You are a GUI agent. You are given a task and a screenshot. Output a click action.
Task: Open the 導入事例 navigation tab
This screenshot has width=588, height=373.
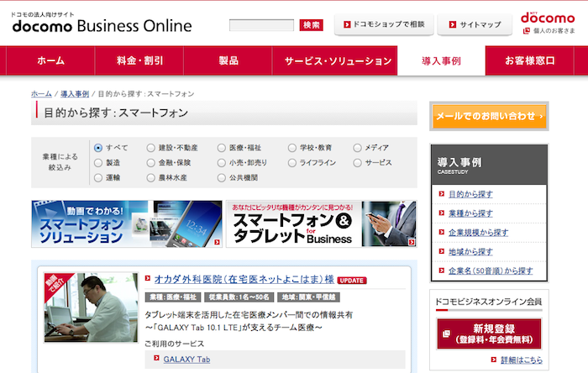pyautogui.click(x=441, y=60)
